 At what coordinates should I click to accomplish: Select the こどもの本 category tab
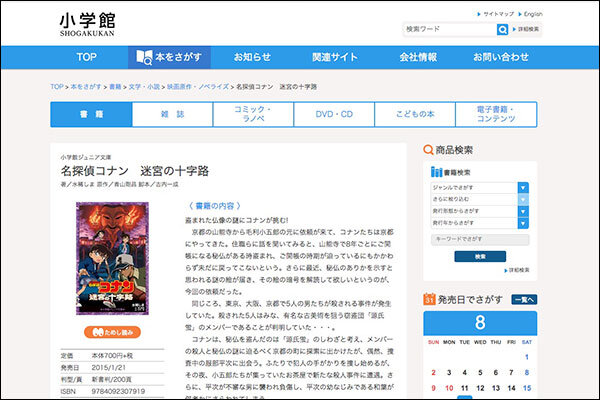tap(415, 114)
